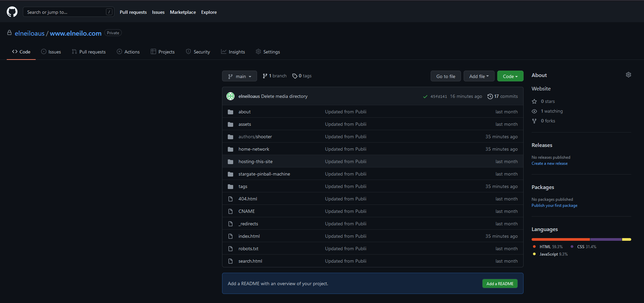Open the stargate-pinball-machine folder
Screen dimensions: 644x303
tap(264, 174)
